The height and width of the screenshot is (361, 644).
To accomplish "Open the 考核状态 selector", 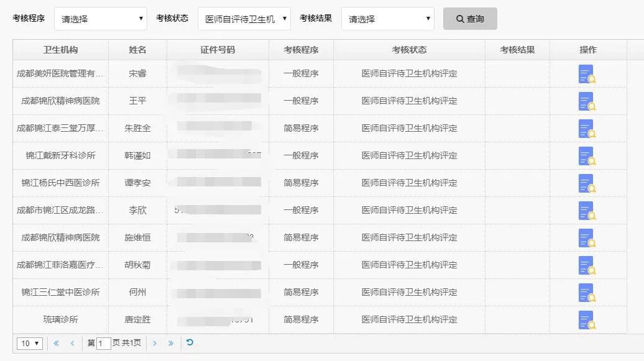I will (242, 18).
